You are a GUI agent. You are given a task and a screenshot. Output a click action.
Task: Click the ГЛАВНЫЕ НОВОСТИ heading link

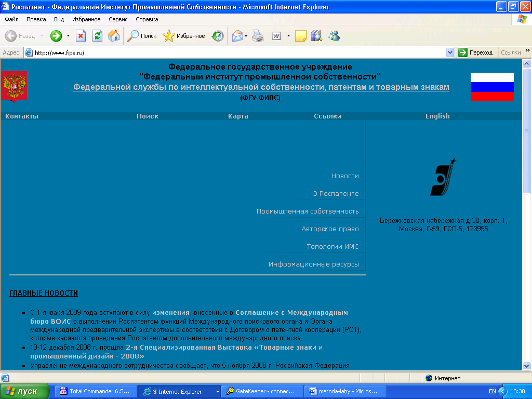(x=44, y=293)
